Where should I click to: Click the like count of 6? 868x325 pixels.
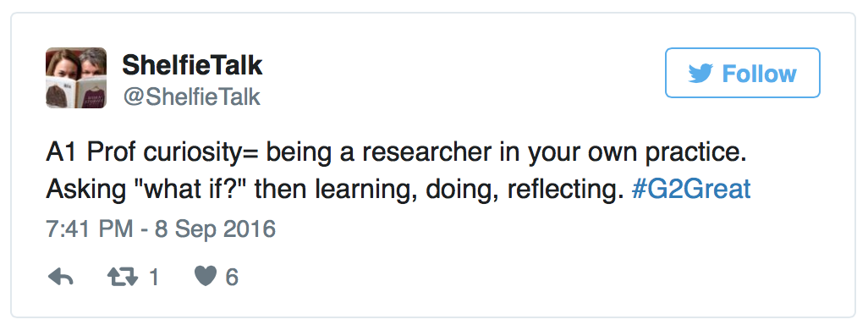click(x=232, y=276)
